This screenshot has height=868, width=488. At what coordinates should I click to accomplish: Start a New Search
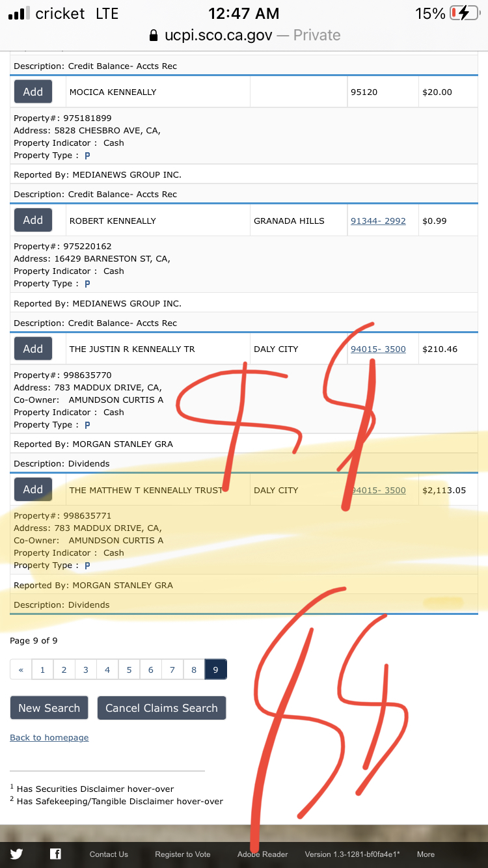coord(49,708)
